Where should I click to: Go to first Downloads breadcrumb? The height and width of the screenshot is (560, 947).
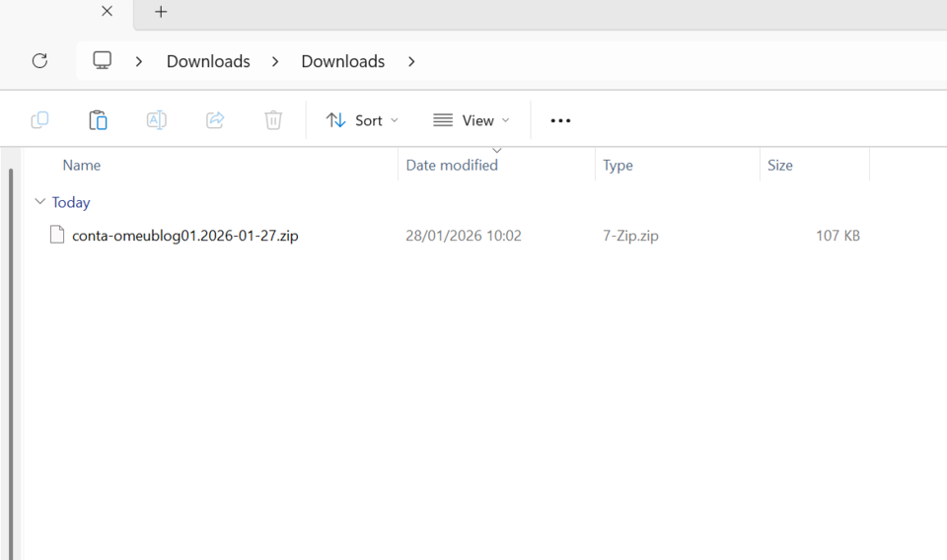click(208, 61)
